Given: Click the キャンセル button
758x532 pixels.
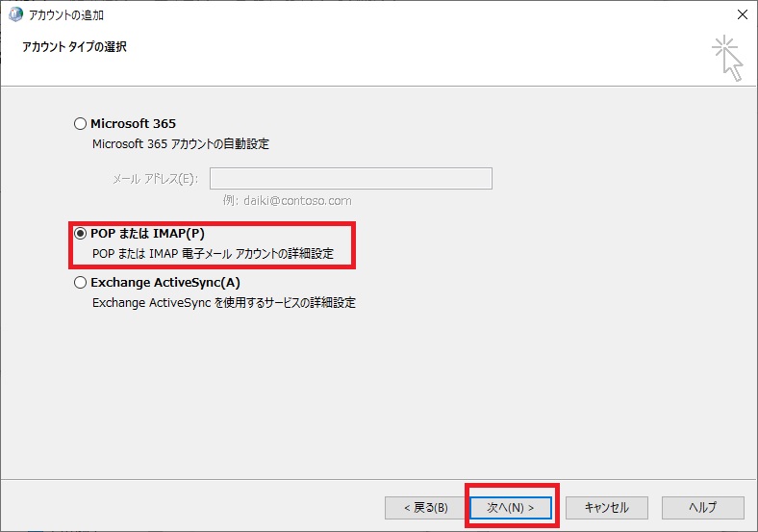Looking at the screenshot, I should point(607,508).
